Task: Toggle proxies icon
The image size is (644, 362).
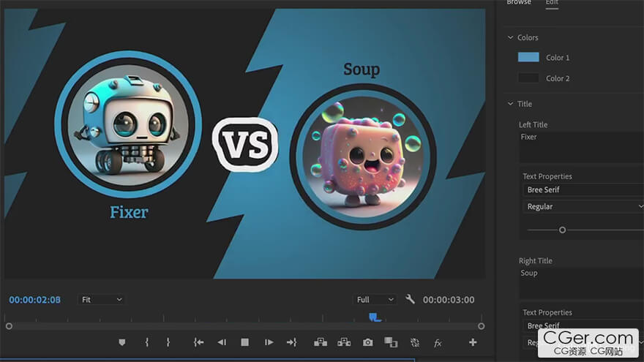Action: click(415, 342)
